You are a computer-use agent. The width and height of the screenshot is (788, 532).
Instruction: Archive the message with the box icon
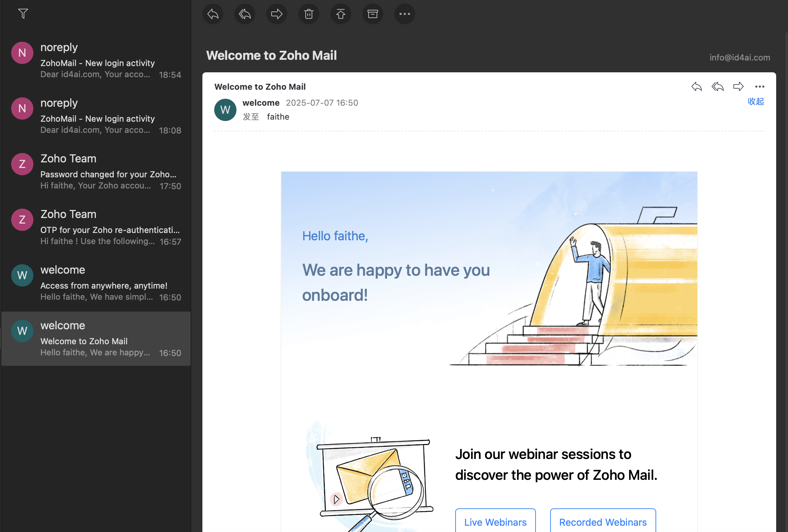[373, 14]
